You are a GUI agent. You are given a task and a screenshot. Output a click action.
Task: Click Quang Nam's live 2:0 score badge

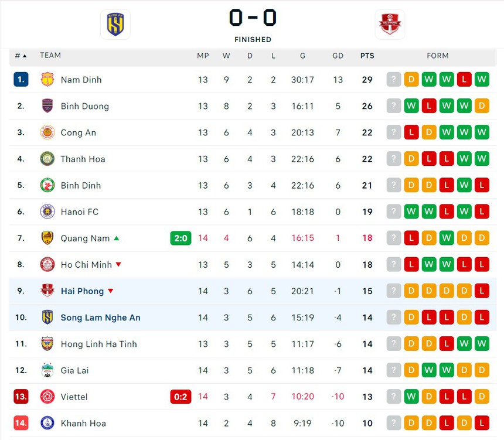click(181, 238)
